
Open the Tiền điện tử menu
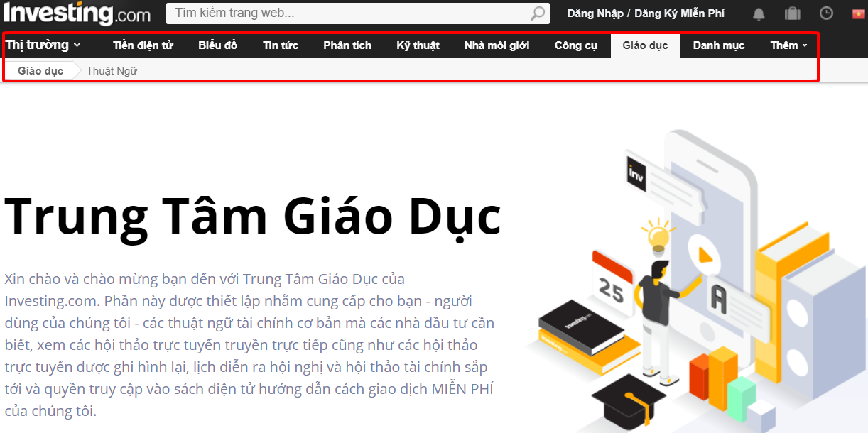(143, 45)
